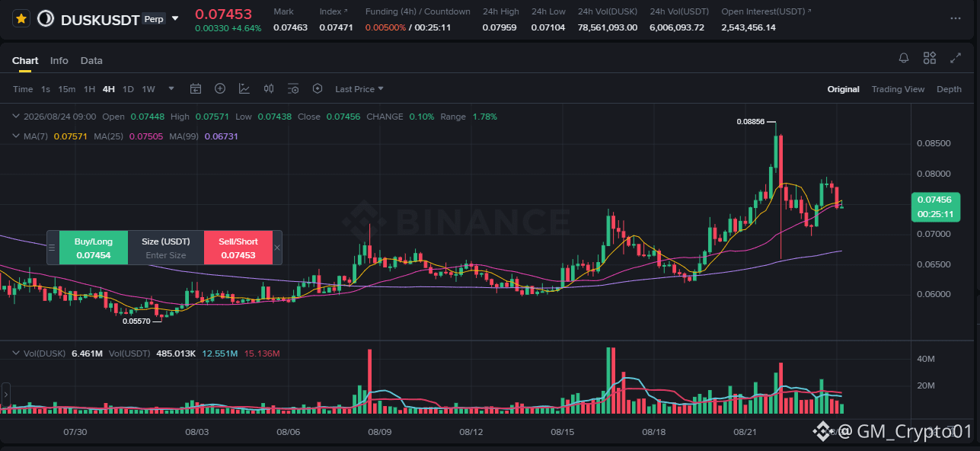Open the Data tab
The width and height of the screenshot is (980, 451).
point(91,60)
